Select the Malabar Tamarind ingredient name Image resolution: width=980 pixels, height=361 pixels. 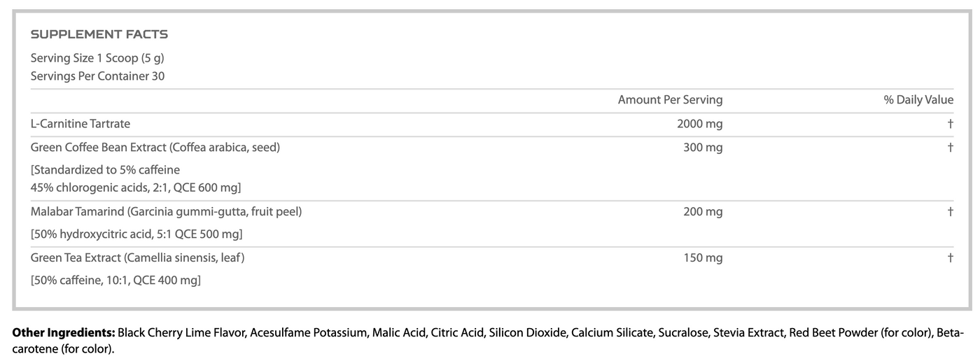click(166, 211)
